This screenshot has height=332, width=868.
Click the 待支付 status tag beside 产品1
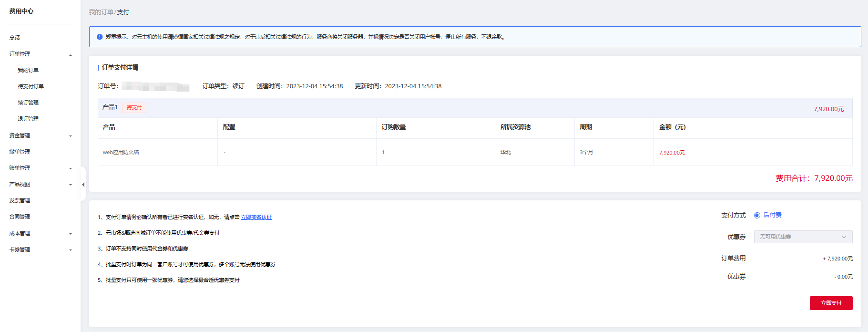pyautogui.click(x=134, y=108)
